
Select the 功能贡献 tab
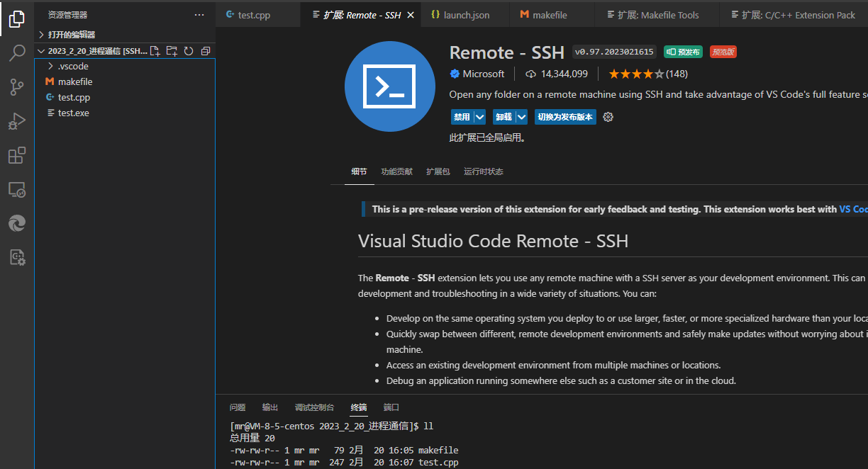396,171
